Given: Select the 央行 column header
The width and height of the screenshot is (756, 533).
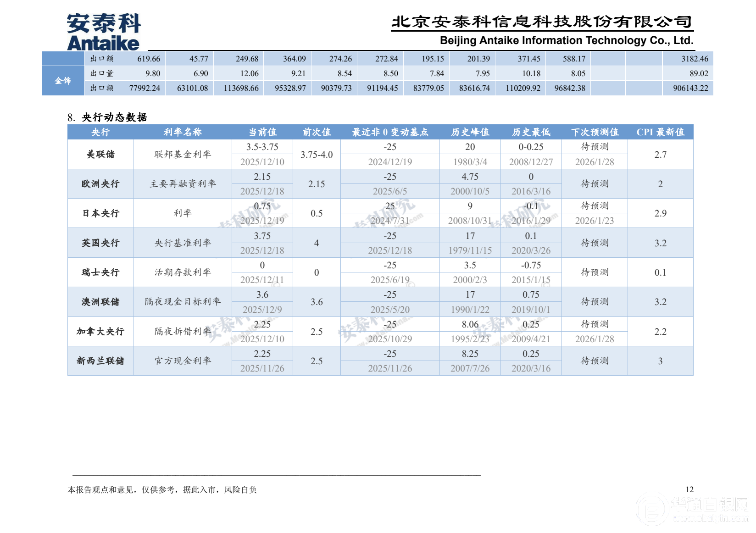Looking at the screenshot, I should (100, 132).
